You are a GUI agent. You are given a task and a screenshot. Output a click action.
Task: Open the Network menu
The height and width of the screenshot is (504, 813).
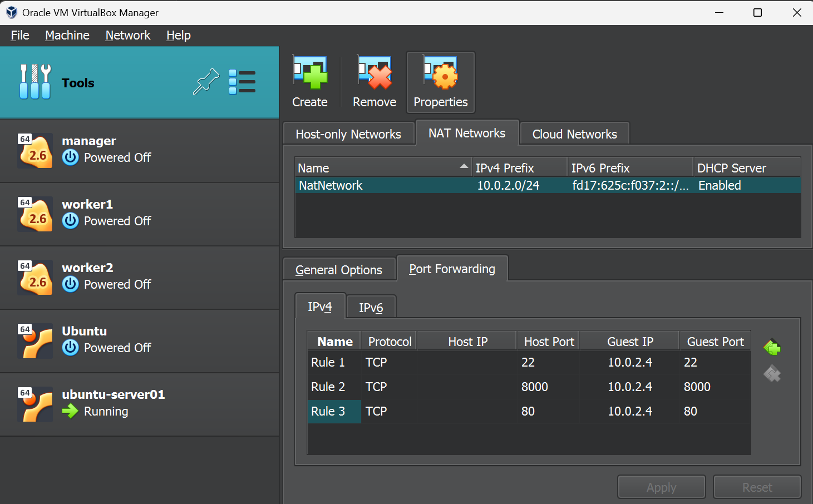[128, 36]
